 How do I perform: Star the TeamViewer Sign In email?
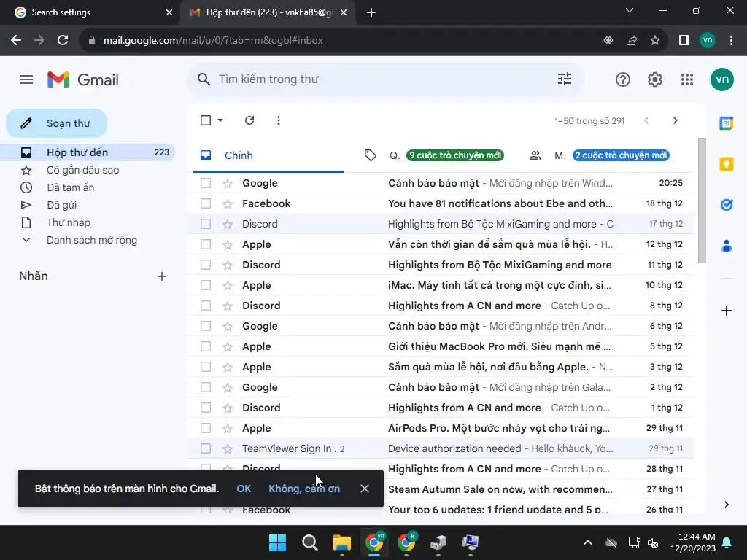pyautogui.click(x=228, y=448)
